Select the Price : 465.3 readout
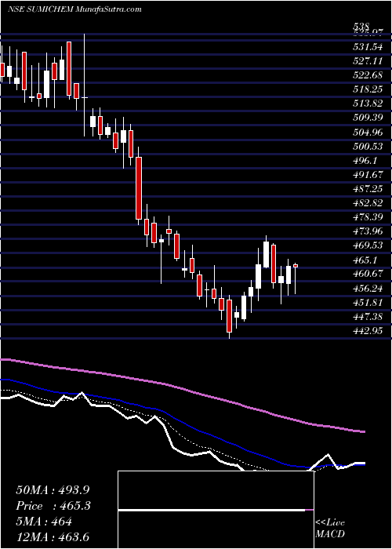 53,506
